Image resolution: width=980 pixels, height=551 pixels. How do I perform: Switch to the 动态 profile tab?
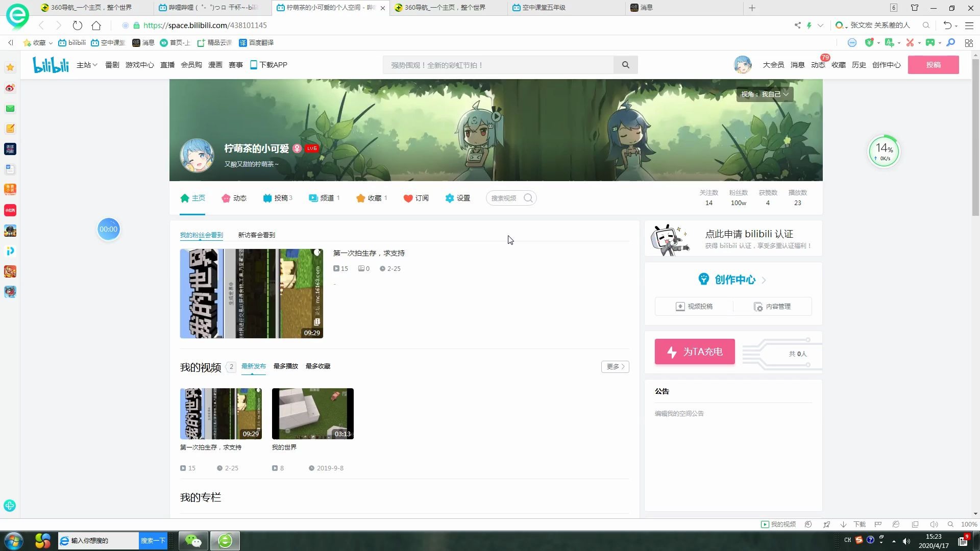click(x=234, y=198)
